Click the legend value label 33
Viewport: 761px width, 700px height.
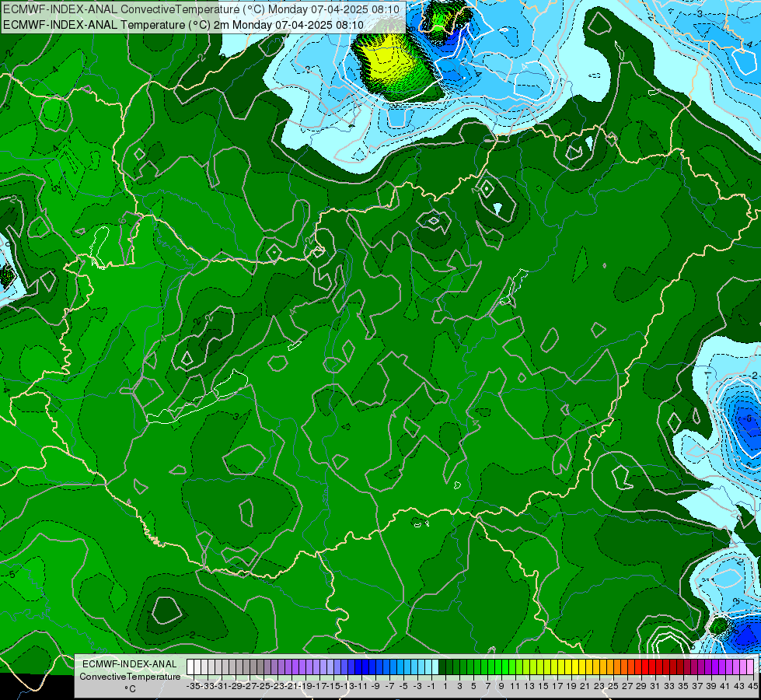(x=669, y=686)
